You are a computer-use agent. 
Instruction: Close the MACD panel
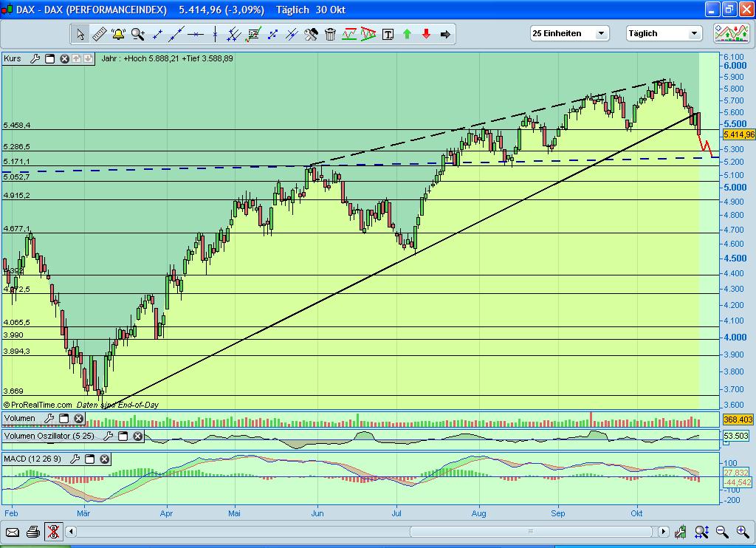point(105,459)
